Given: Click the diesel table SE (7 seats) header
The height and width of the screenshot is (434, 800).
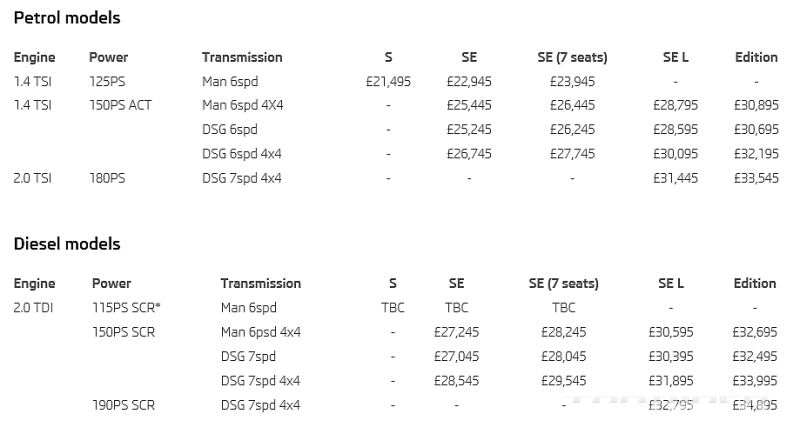Looking at the screenshot, I should click(564, 284).
